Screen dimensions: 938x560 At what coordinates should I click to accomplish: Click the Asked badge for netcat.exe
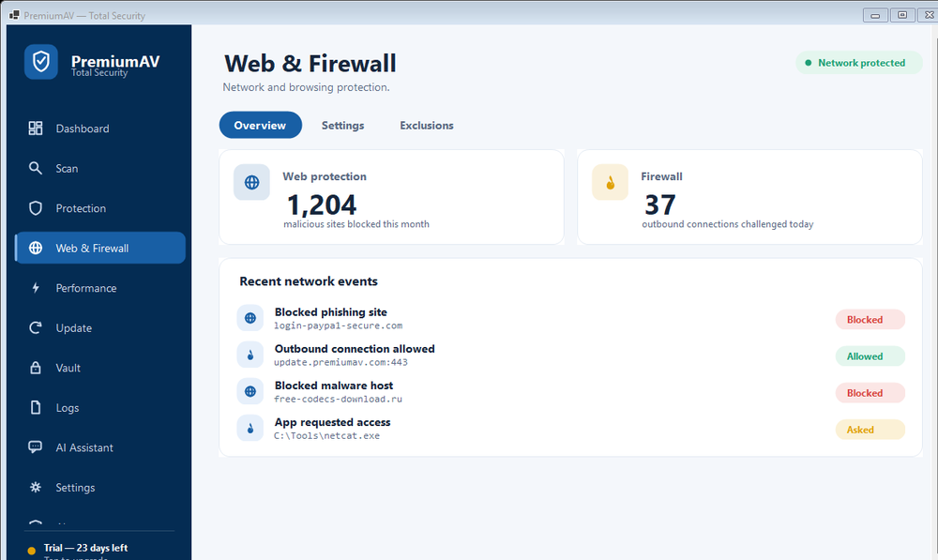pos(870,430)
